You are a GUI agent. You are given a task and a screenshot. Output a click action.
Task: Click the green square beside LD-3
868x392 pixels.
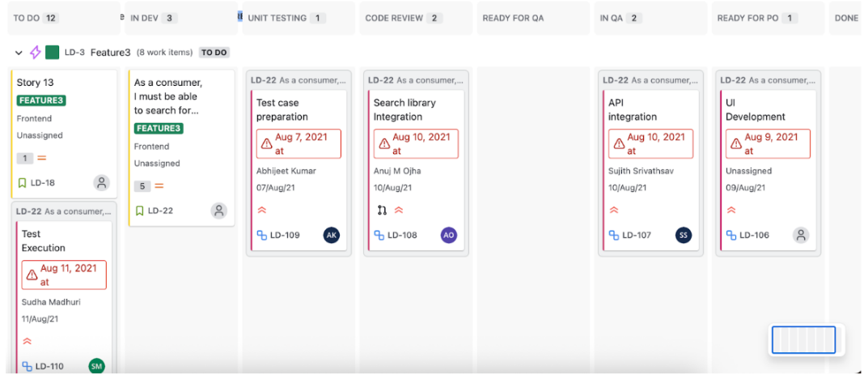53,53
